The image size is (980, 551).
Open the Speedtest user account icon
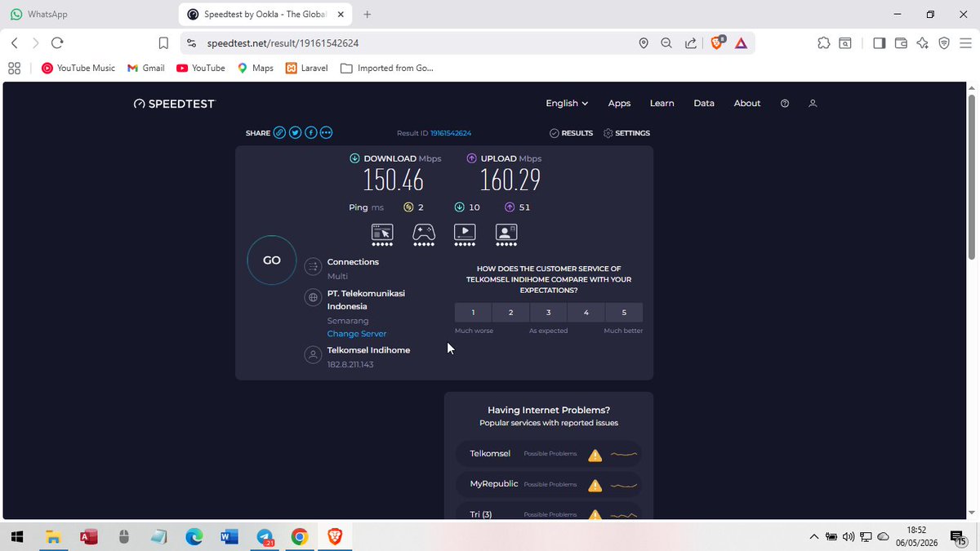click(813, 104)
